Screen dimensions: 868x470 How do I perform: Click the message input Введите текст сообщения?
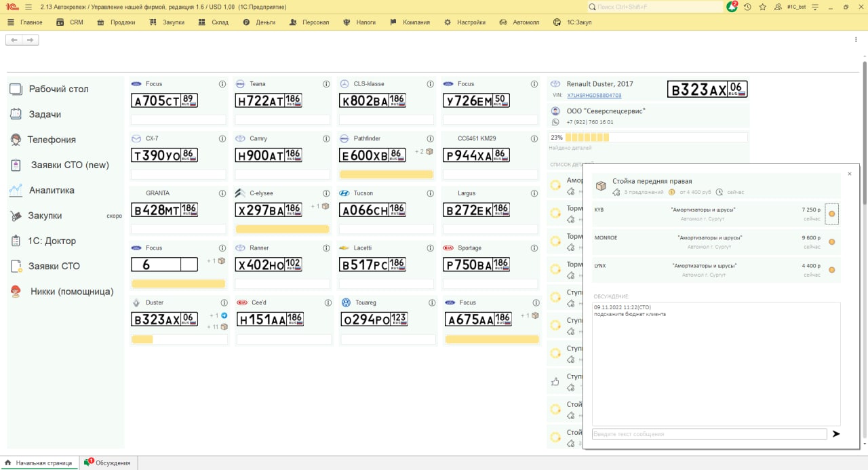point(709,434)
